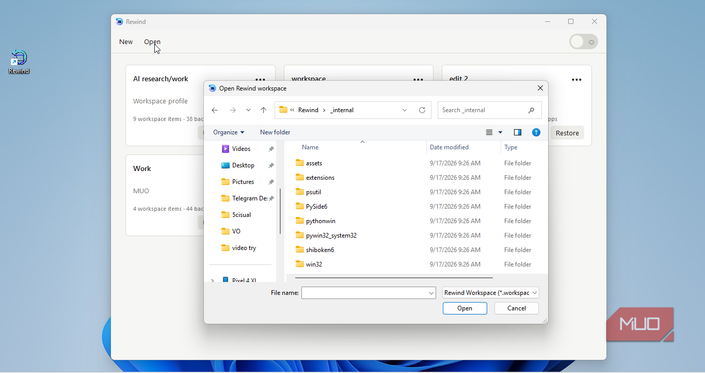Open Telegram Desktop in navigation pane
705x373 pixels.
point(250,198)
